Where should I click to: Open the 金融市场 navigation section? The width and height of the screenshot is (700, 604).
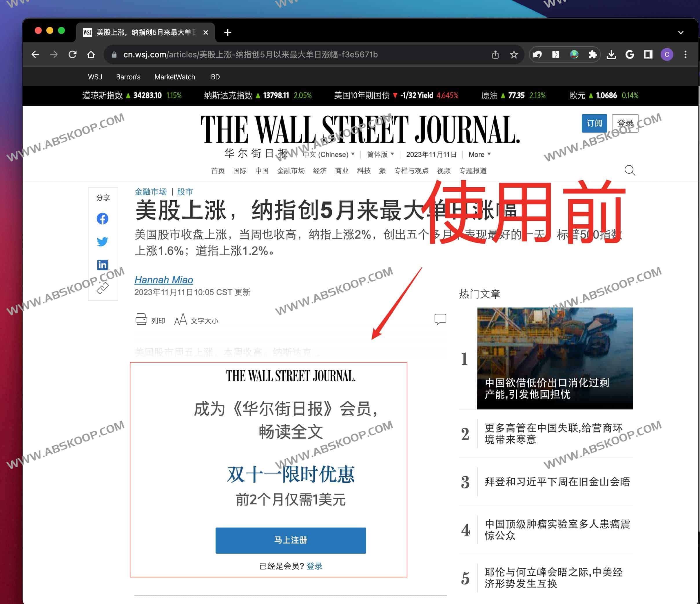click(291, 171)
